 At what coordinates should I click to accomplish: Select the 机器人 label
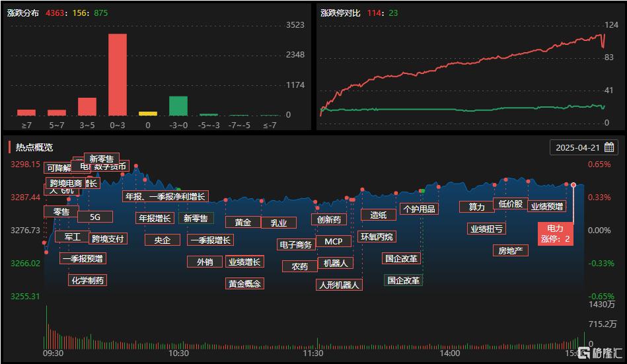click(x=336, y=263)
